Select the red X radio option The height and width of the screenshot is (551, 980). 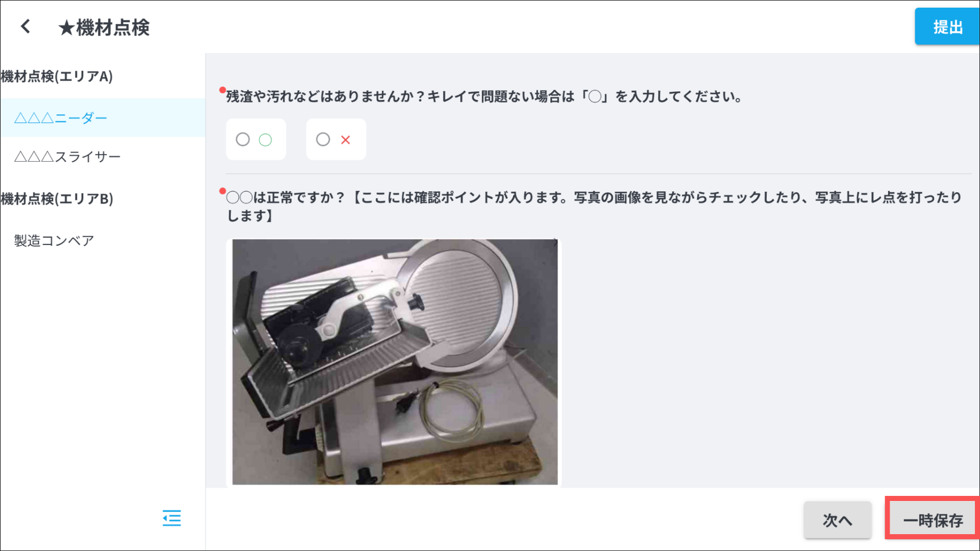pos(323,139)
